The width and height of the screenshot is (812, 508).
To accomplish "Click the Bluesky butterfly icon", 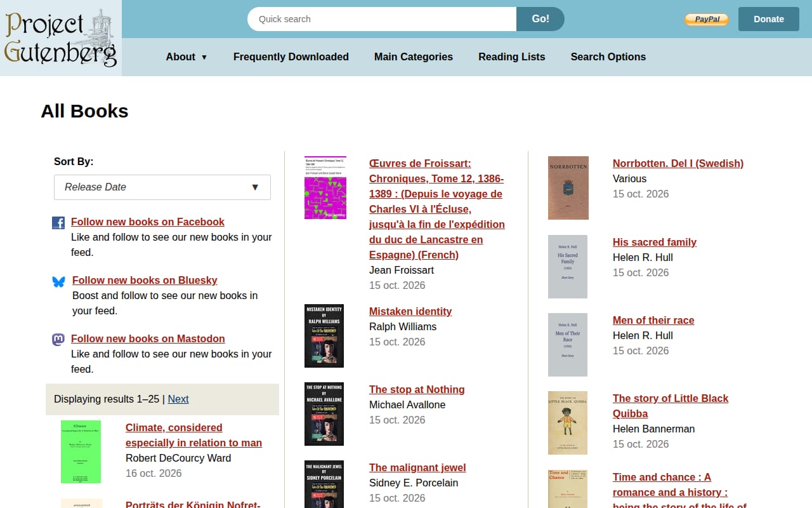I will [59, 281].
